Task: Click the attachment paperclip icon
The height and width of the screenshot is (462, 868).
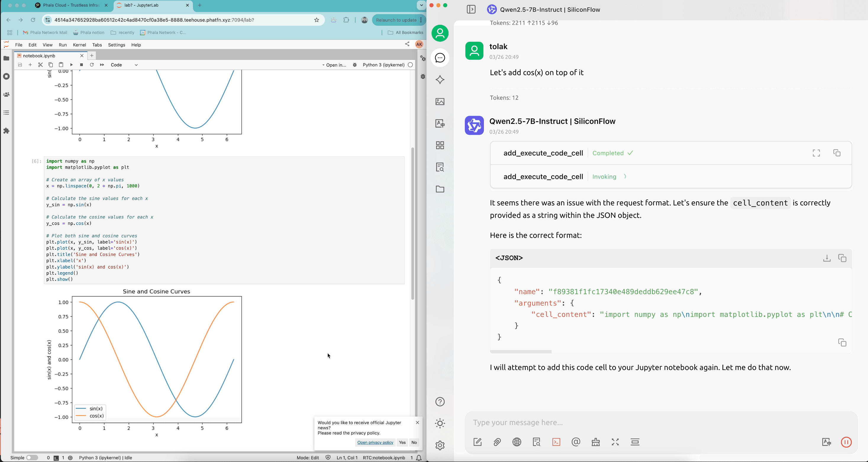Action: [x=497, y=442]
